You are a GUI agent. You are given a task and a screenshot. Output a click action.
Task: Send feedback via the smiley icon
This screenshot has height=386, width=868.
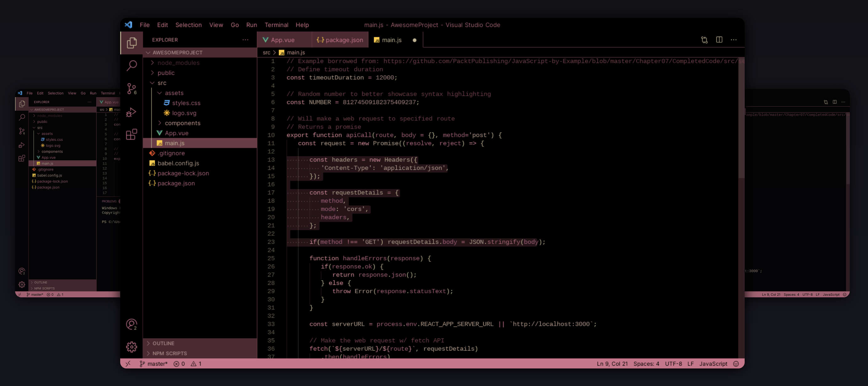(x=736, y=364)
